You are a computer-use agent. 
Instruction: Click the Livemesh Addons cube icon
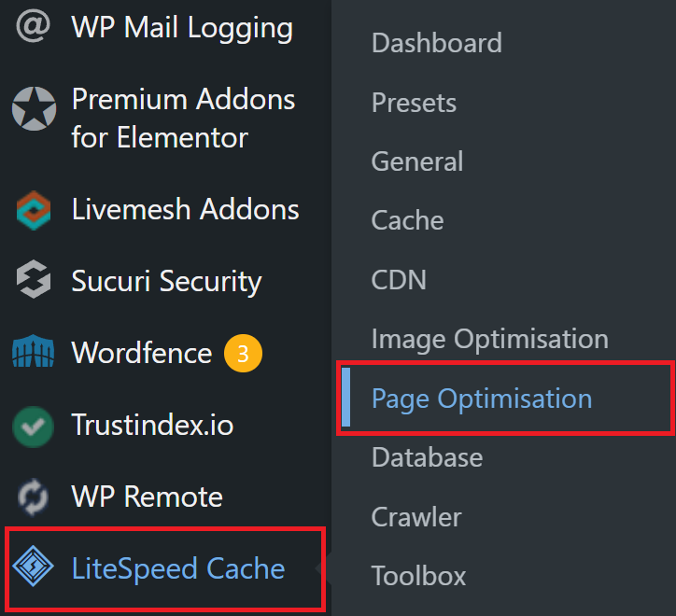[x=34, y=210]
